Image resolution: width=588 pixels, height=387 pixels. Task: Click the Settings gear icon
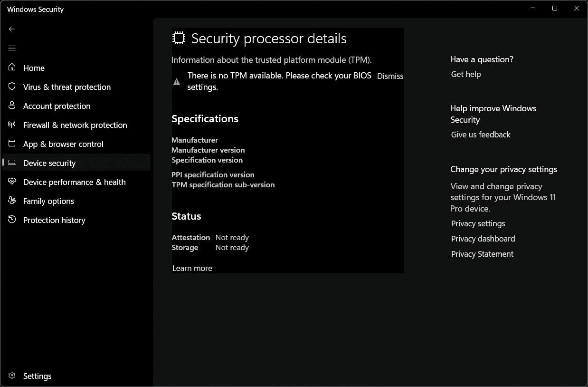click(11, 376)
